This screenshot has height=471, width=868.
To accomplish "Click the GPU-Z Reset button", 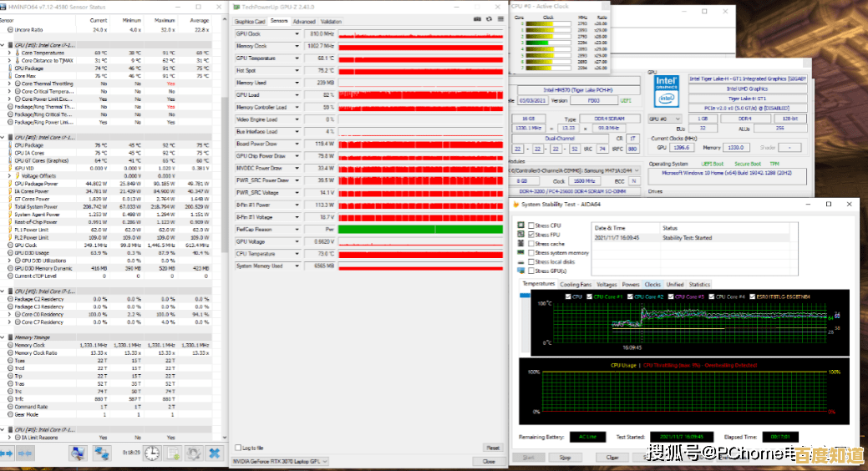I will pos(493,448).
